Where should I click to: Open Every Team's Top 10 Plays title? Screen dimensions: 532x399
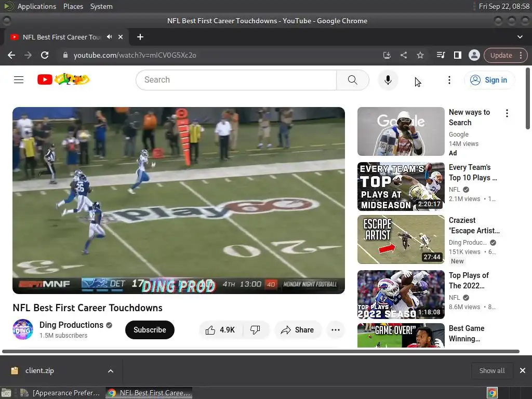(x=473, y=172)
